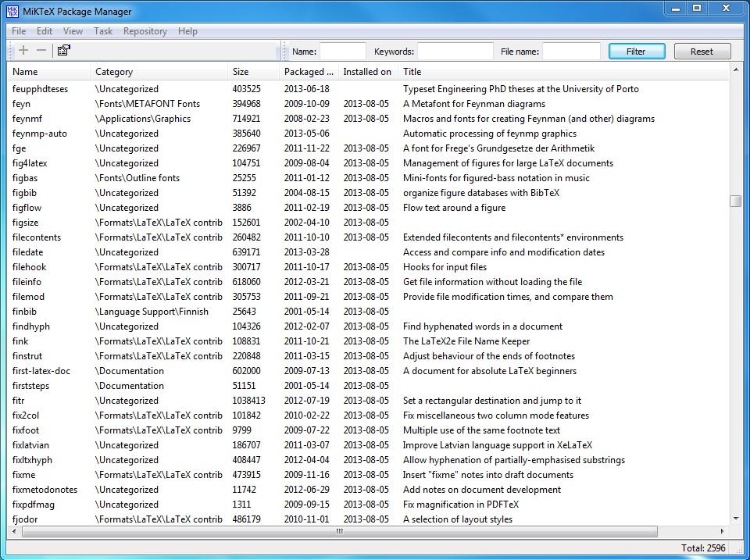Select the feynmp-auto package row
Viewport: 750px width, 560px height.
[368, 134]
